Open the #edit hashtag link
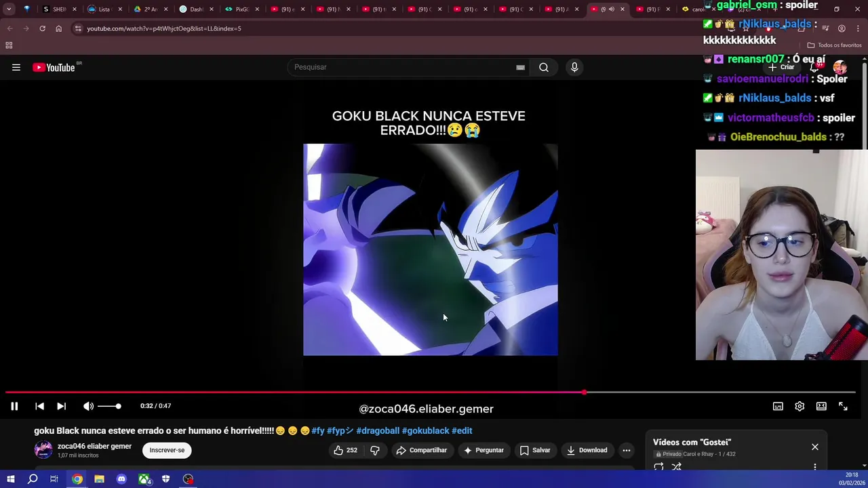 tap(462, 430)
